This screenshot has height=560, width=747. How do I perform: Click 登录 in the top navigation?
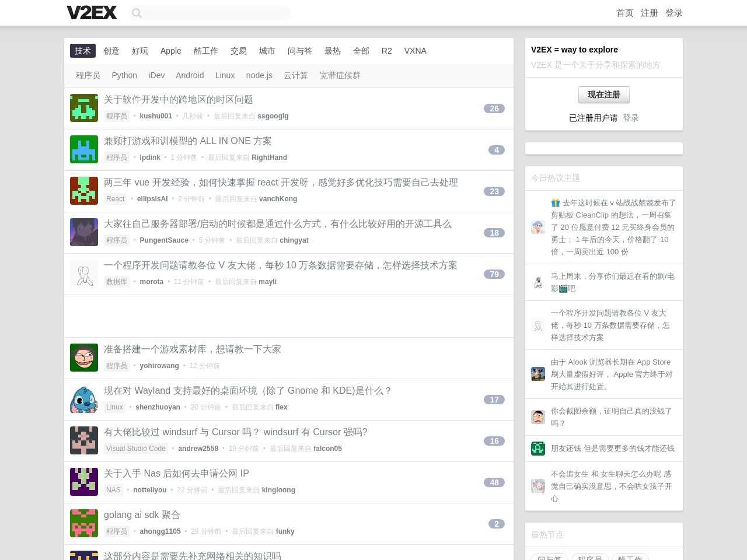(673, 13)
